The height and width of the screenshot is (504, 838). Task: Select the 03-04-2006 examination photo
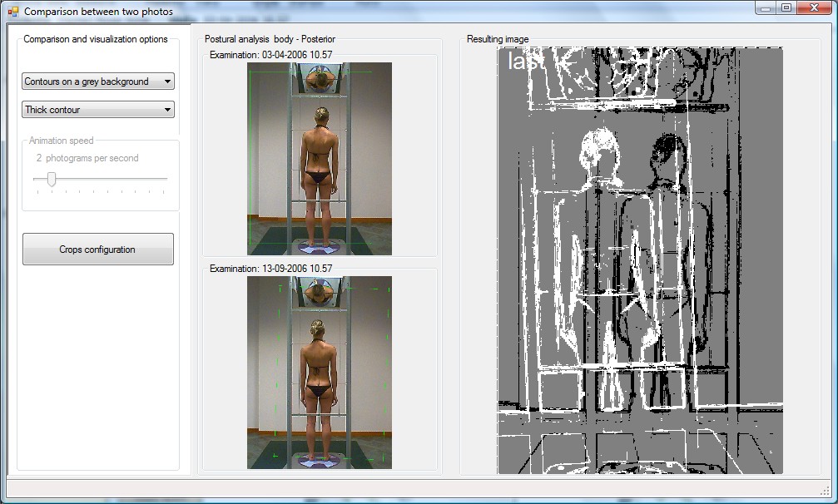pyautogui.click(x=319, y=159)
